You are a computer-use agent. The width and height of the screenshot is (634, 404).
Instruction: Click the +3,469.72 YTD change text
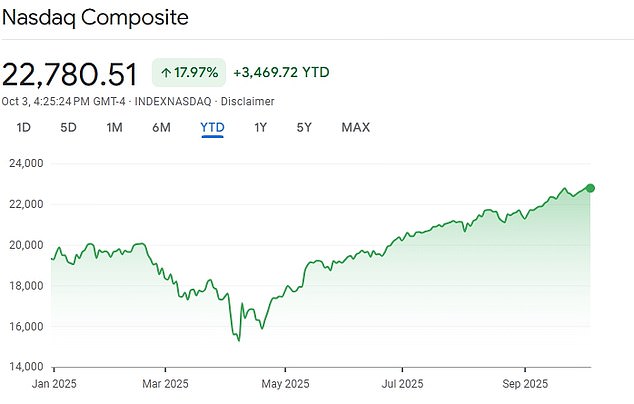pos(281,73)
